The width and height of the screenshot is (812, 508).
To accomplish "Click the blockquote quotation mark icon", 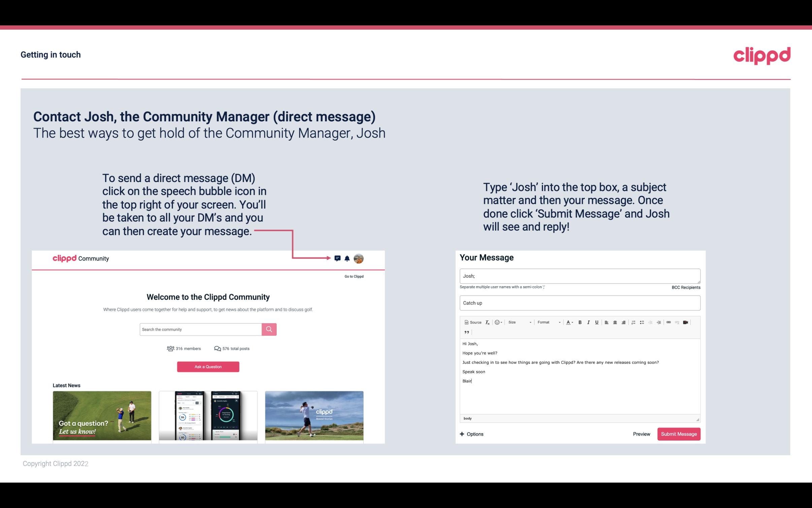I will tap(465, 332).
